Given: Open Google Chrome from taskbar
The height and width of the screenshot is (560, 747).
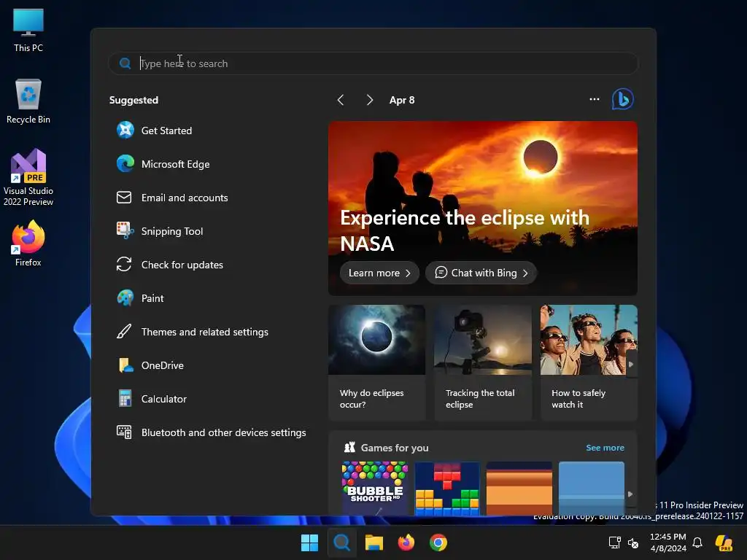Looking at the screenshot, I should [x=438, y=542].
